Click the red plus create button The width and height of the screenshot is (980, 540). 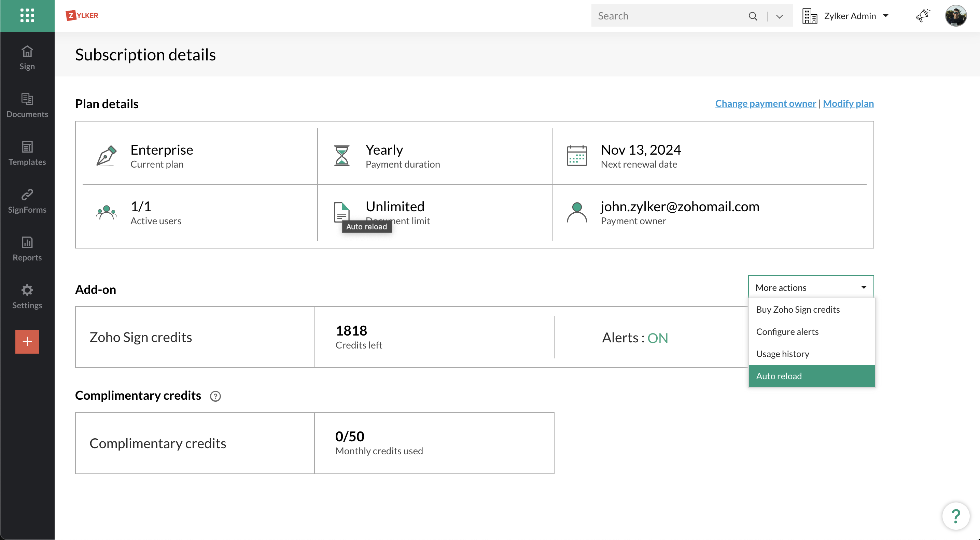click(x=27, y=341)
